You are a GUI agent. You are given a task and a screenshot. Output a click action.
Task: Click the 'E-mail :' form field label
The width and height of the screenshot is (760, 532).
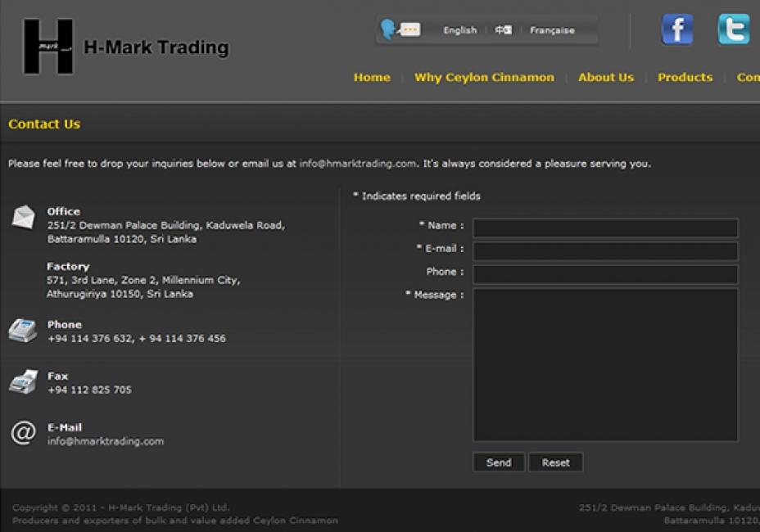point(440,248)
